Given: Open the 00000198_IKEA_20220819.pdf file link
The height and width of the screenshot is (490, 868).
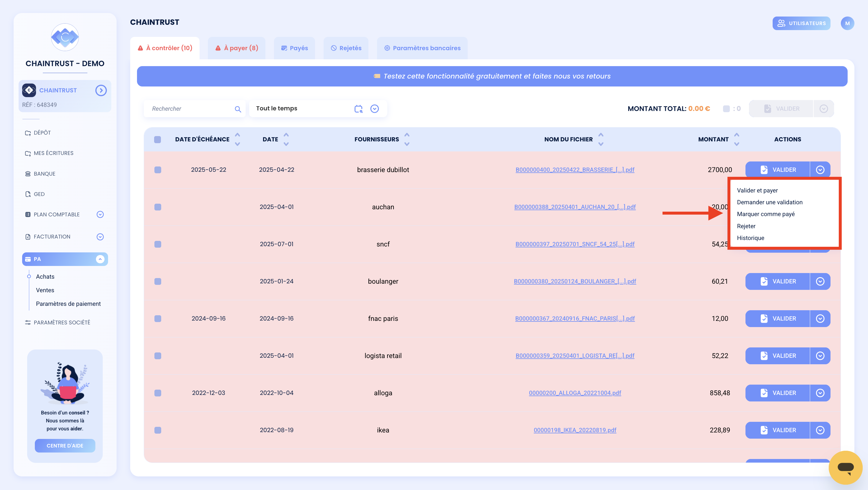Looking at the screenshot, I should [x=575, y=430].
